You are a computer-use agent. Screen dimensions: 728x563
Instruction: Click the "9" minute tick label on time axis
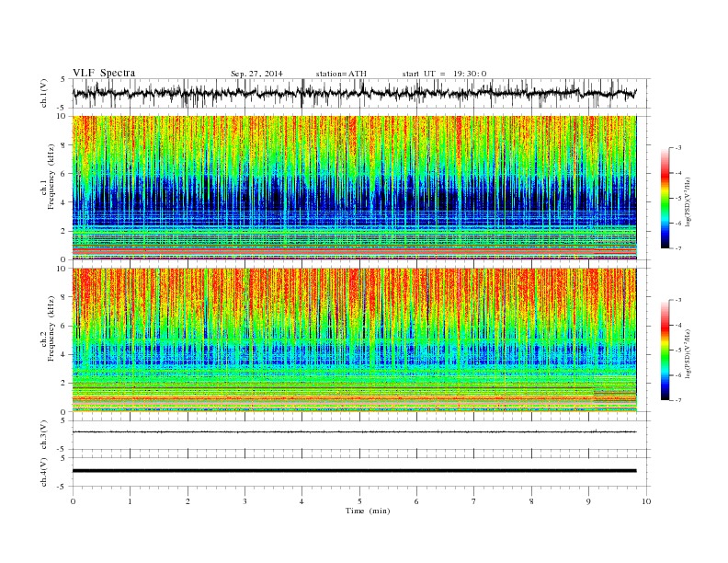[588, 501]
